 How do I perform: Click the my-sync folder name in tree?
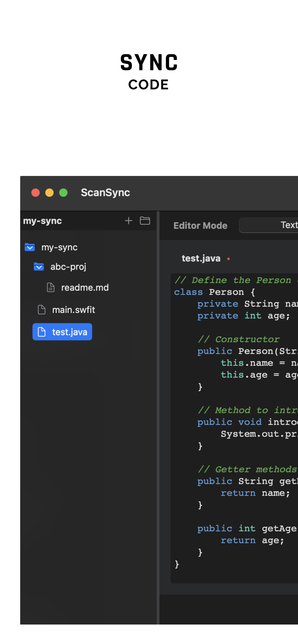click(x=59, y=247)
